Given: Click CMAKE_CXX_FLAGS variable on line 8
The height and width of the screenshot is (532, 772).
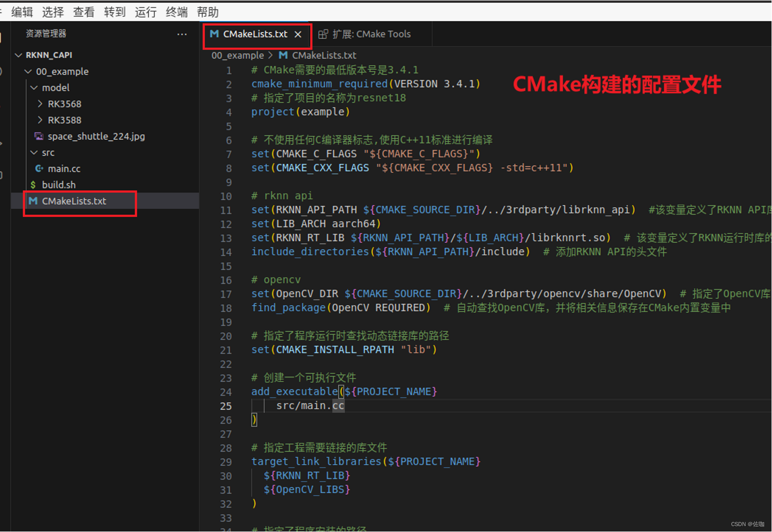Looking at the screenshot, I should click(322, 168).
